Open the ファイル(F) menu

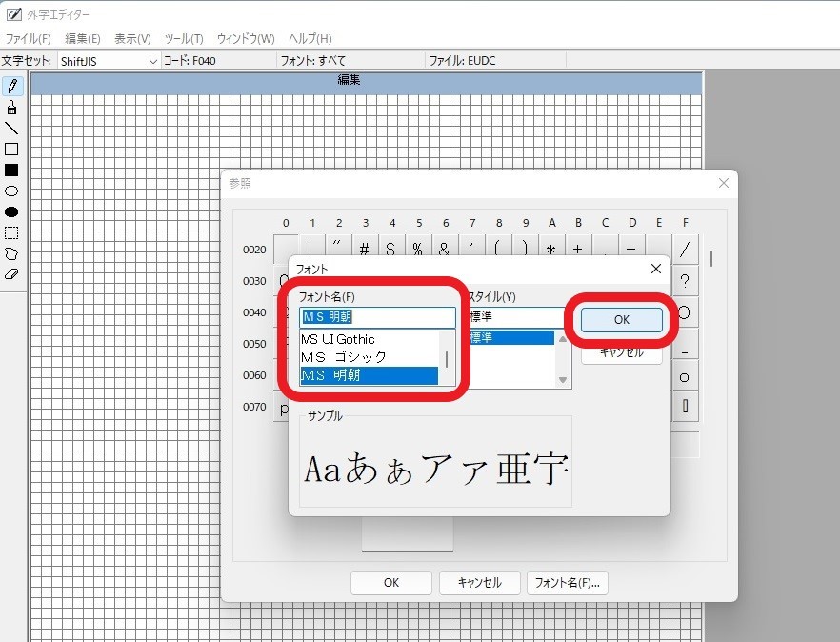click(x=28, y=39)
